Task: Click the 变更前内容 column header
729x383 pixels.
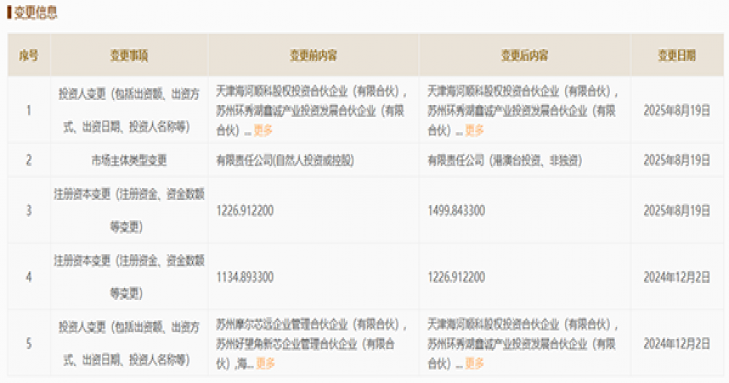Action: point(313,56)
